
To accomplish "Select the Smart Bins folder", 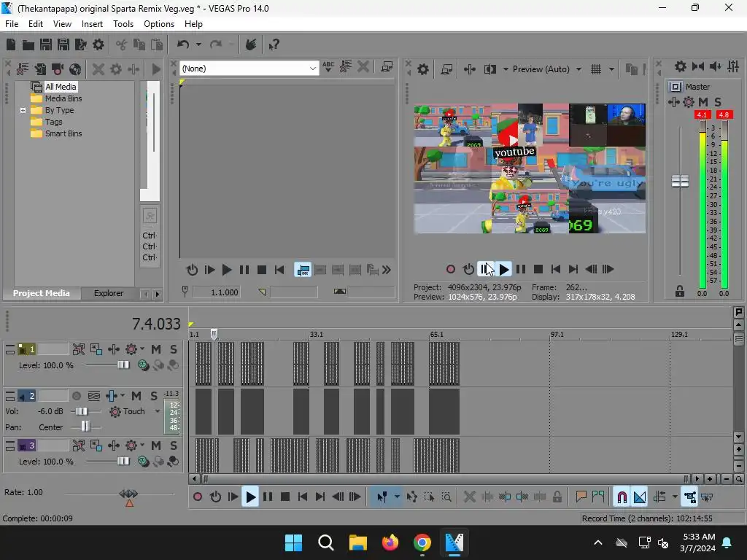I will [x=63, y=134].
